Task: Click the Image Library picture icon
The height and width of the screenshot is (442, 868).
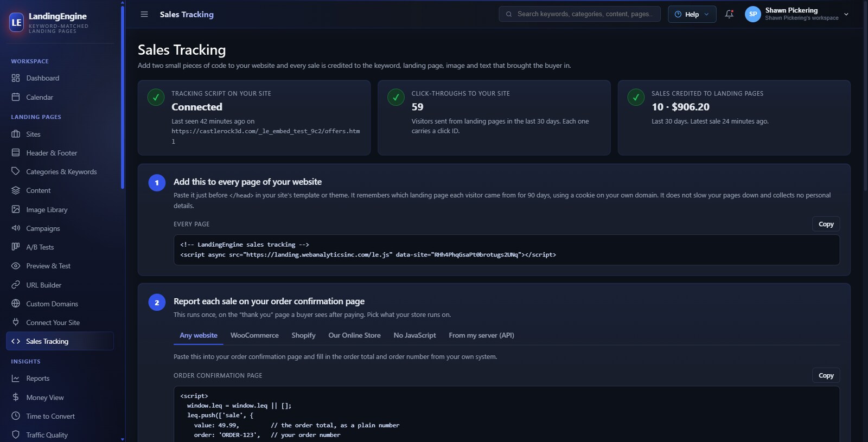Action: click(16, 209)
